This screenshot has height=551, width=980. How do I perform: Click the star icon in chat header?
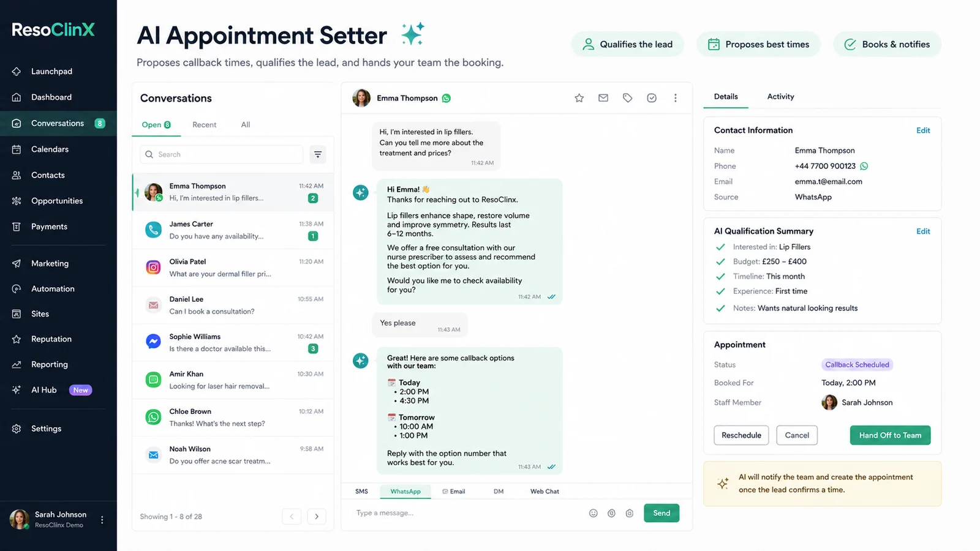(579, 98)
